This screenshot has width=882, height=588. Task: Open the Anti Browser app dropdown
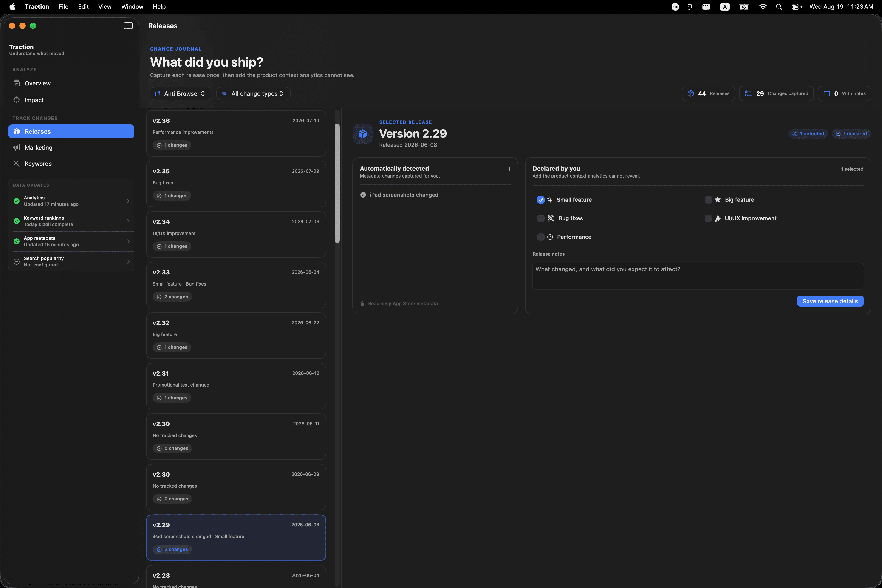coord(181,93)
